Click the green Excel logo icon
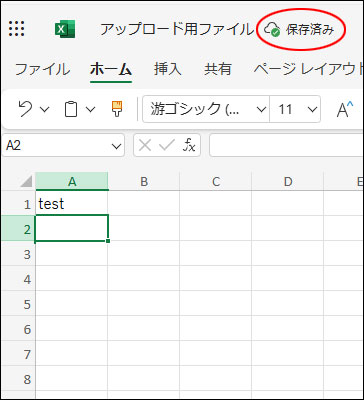The height and width of the screenshot is (400, 364). pyautogui.click(x=65, y=29)
